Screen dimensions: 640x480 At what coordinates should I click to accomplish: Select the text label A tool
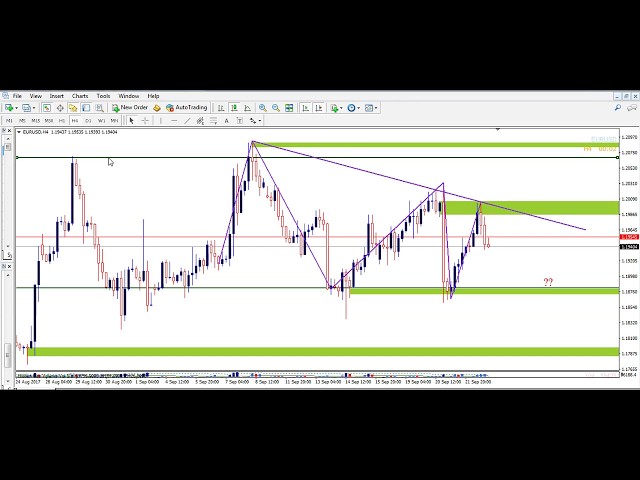point(226,121)
